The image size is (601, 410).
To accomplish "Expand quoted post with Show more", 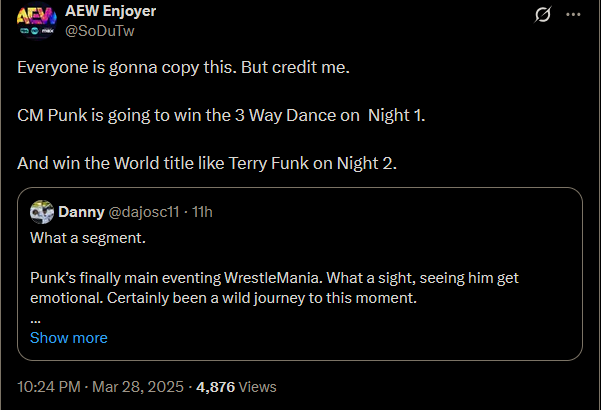I will [68, 338].
